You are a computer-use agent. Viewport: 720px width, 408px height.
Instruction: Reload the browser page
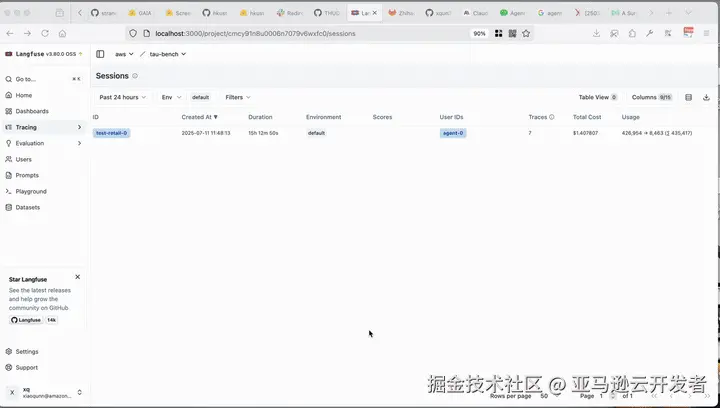click(x=45, y=34)
